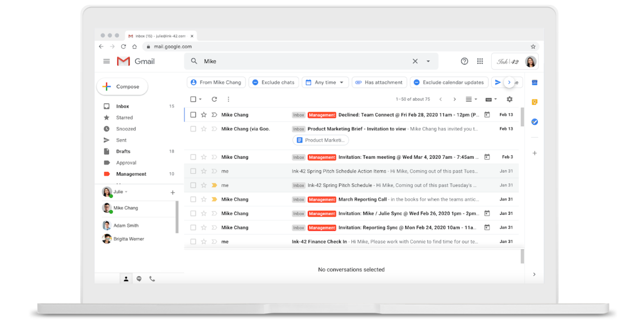Open the Google apps grid

coord(480,61)
